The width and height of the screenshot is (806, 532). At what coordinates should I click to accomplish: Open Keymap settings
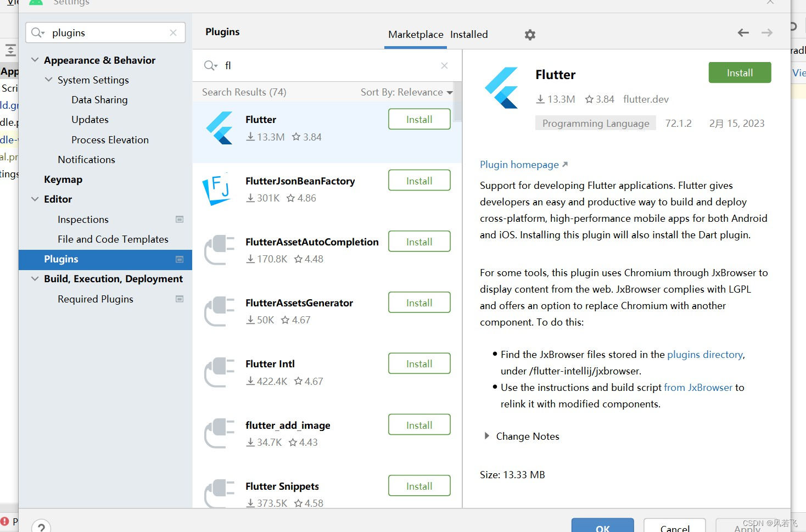[63, 180]
